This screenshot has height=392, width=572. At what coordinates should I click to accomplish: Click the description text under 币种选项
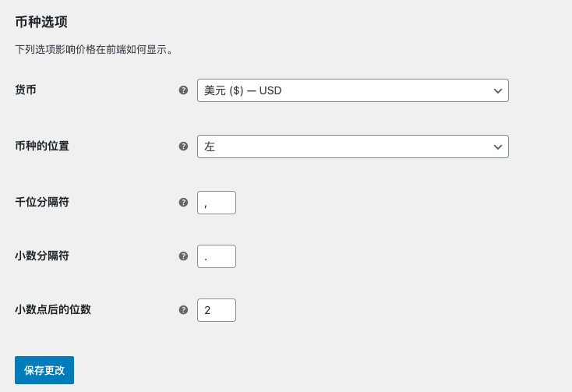[94, 50]
